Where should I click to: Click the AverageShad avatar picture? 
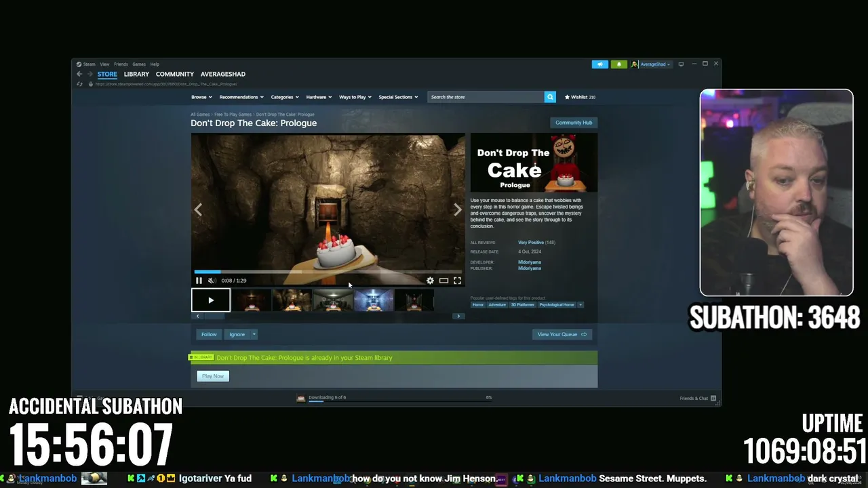tap(634, 64)
